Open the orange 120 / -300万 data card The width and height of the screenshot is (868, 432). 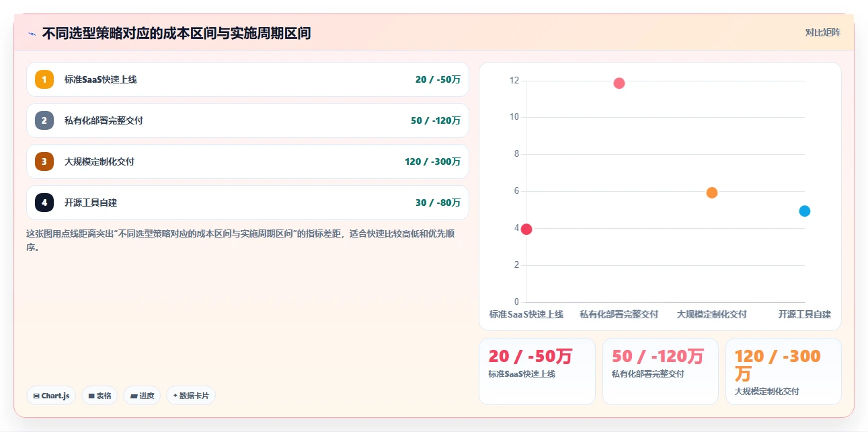[783, 371]
